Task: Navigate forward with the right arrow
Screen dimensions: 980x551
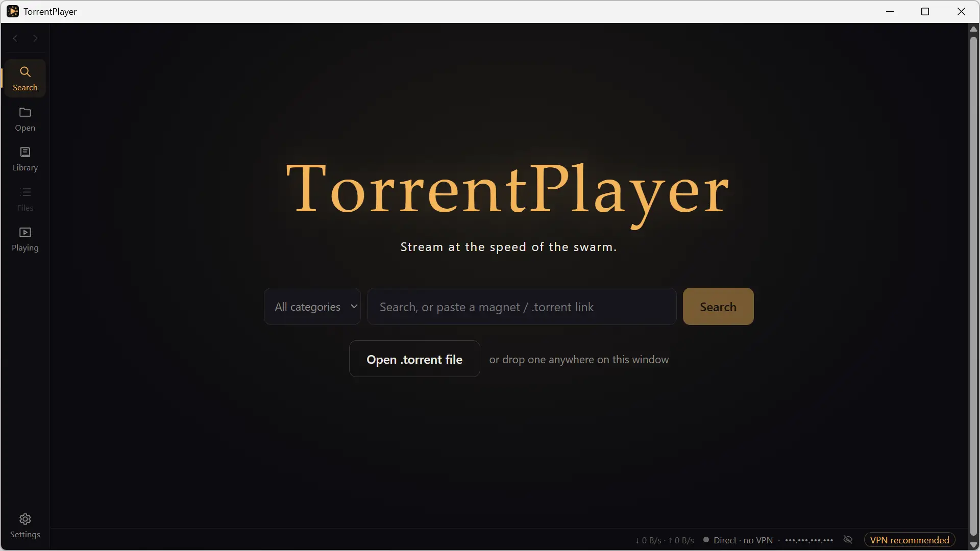Action: (x=35, y=38)
